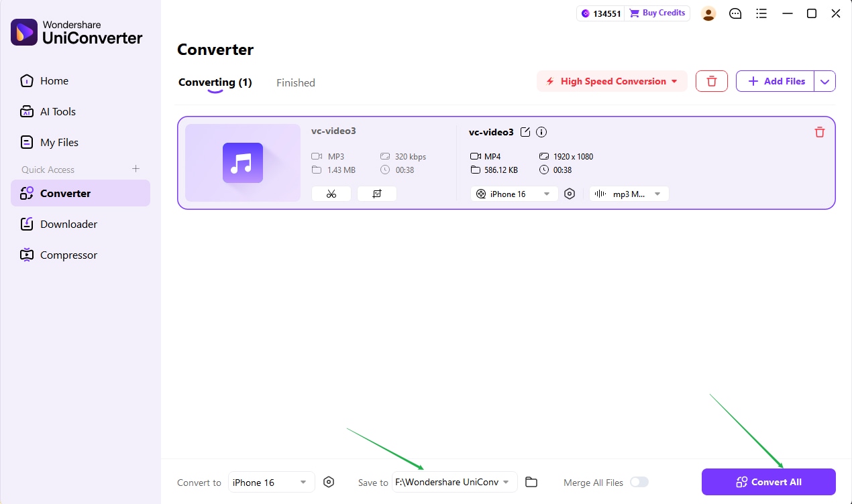Viewport: 852px width, 504px height.
Task: Click the MP3 source format text
Action: (335, 156)
